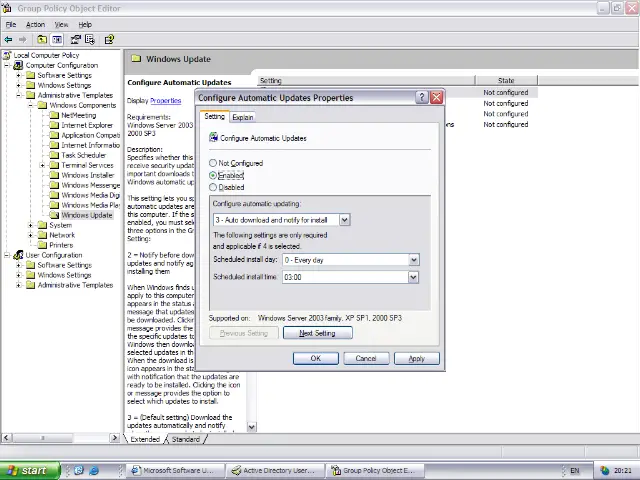Click the Export List toolbar icon
640x480 pixels.
tap(90, 39)
